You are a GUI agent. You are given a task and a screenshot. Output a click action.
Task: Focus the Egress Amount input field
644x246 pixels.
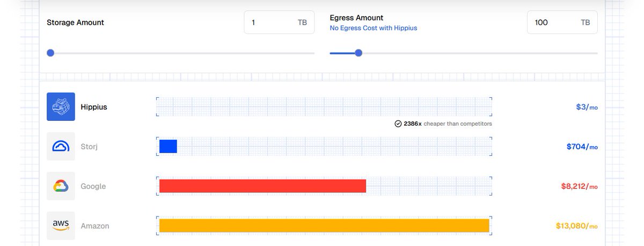562,23
